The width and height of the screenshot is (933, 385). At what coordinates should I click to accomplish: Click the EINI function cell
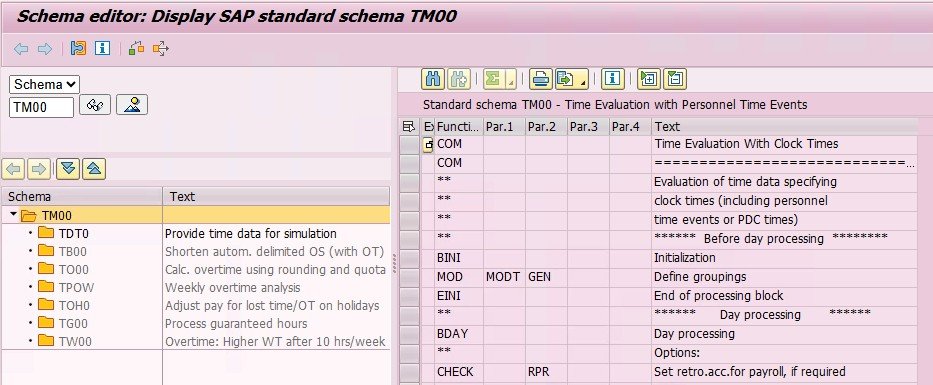tap(459, 296)
